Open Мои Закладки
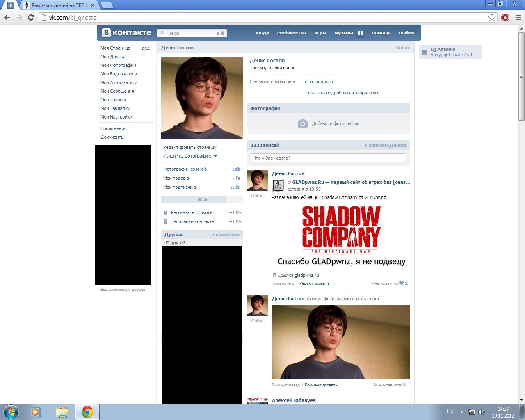The height and width of the screenshot is (420, 525). click(115, 108)
